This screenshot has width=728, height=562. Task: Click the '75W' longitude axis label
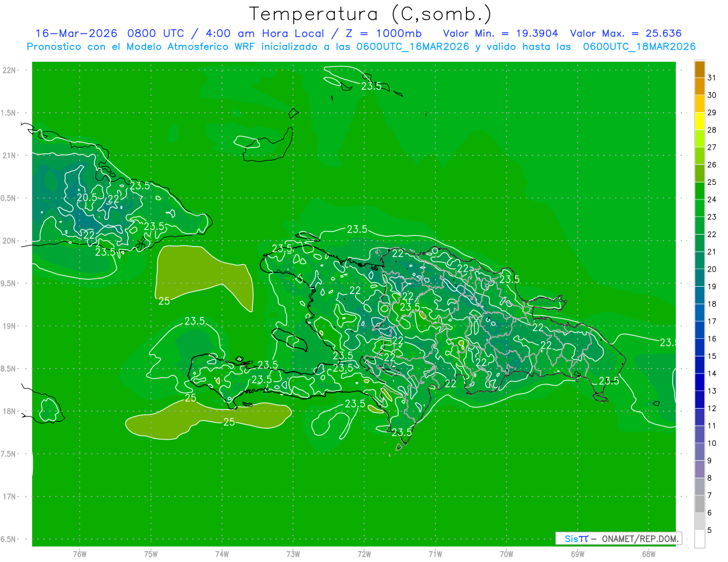point(151,554)
